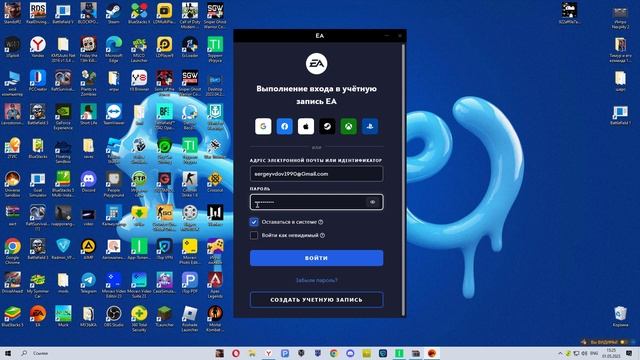The width and height of the screenshot is (640, 360).
Task: Open the taskbar clock and date
Action: point(611,353)
